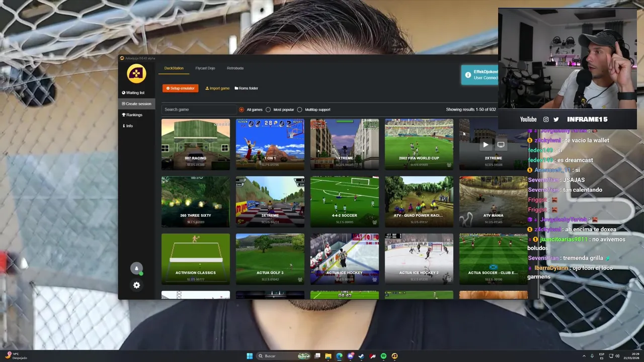Image resolution: width=644 pixels, height=362 pixels.
Task: Focus the Search game field
Action: point(199,109)
